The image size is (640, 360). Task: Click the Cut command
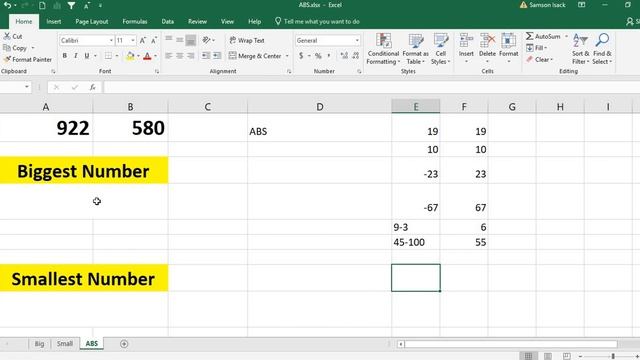tap(13, 36)
